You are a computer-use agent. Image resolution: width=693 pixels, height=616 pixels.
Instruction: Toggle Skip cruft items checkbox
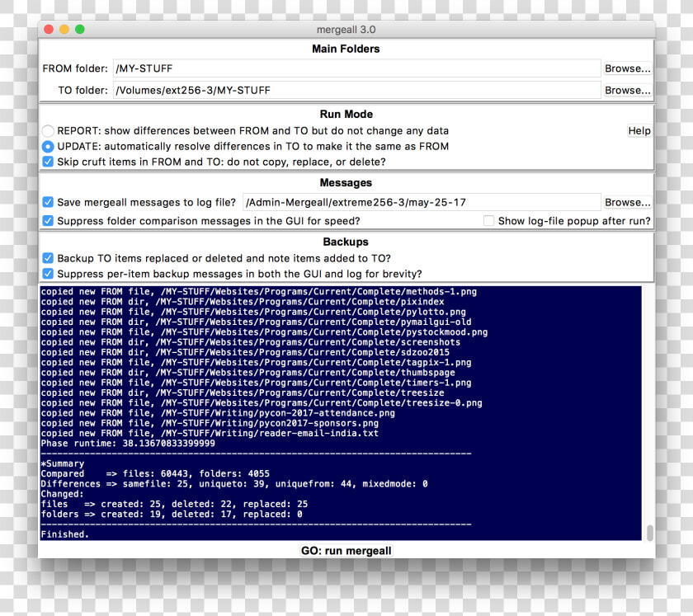[48, 162]
